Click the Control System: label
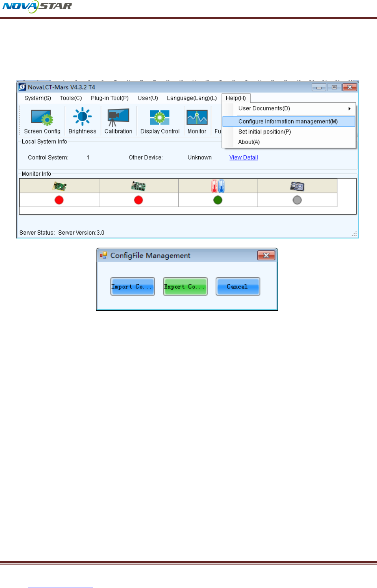377x588 pixels. coord(48,157)
